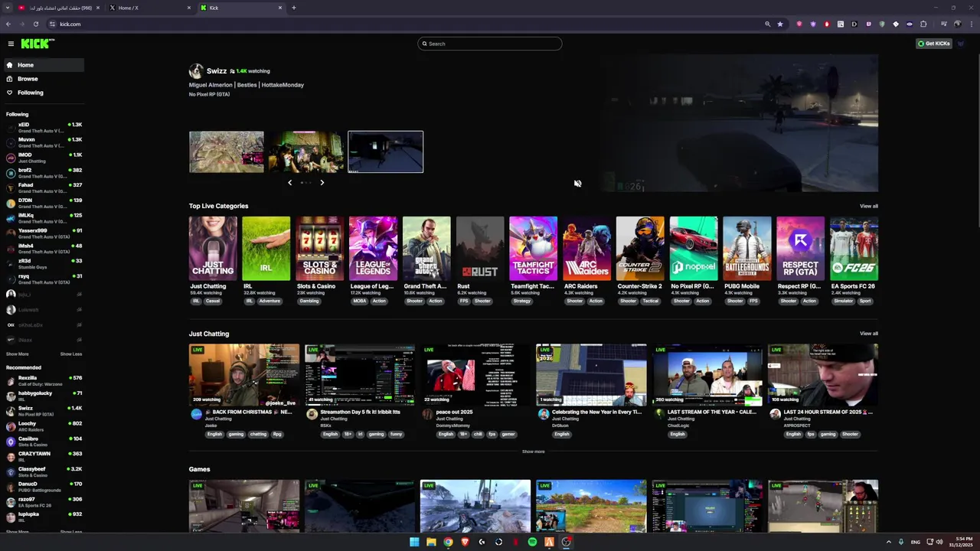This screenshot has width=980, height=551.
Task: Reload the page
Action: pos(35,24)
